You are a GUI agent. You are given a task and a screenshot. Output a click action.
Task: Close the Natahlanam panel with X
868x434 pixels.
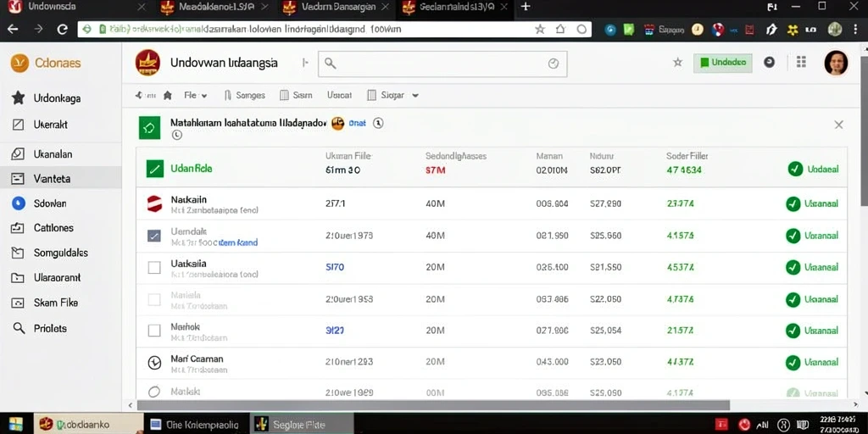click(838, 125)
